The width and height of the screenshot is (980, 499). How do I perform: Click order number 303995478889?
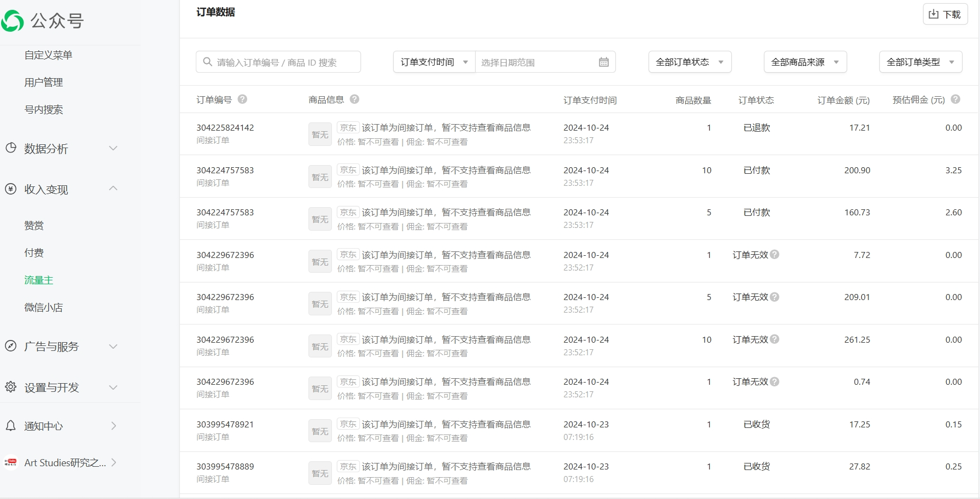point(225,466)
